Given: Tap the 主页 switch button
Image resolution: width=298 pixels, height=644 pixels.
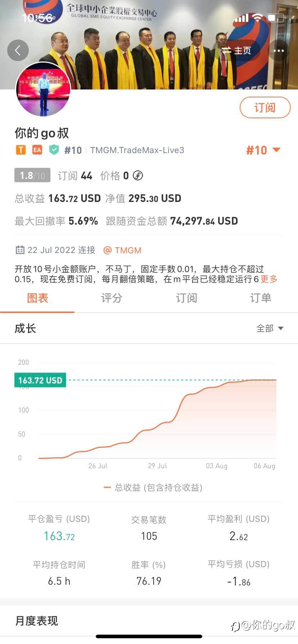Looking at the screenshot, I should click(236, 51).
